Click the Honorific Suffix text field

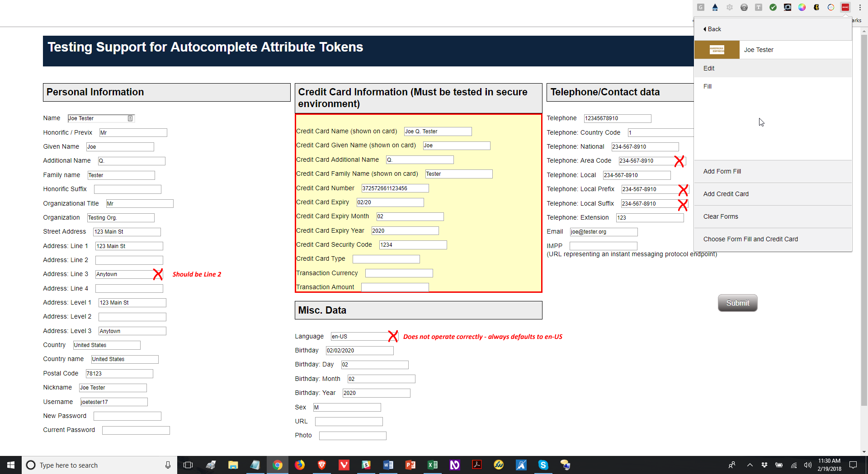pyautogui.click(x=127, y=189)
